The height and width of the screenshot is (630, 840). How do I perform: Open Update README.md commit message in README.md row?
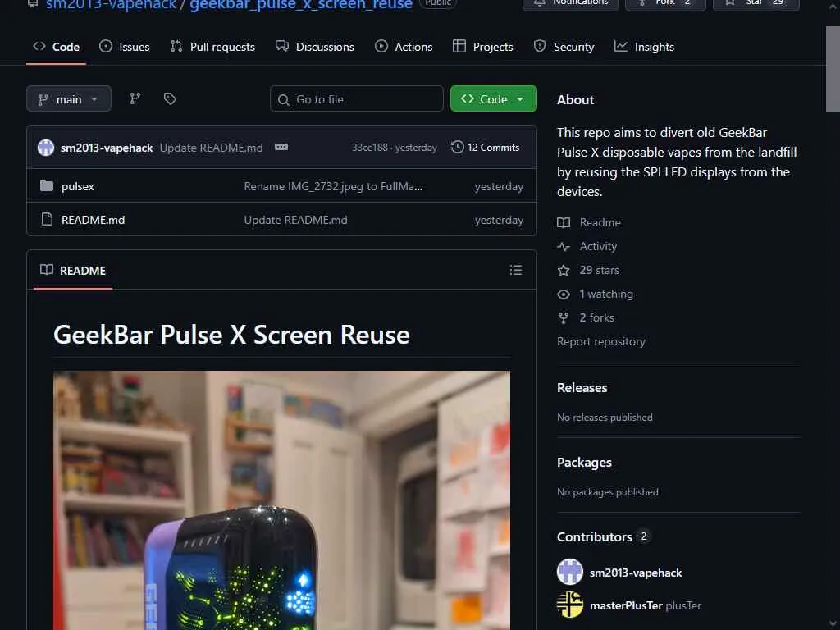295,220
